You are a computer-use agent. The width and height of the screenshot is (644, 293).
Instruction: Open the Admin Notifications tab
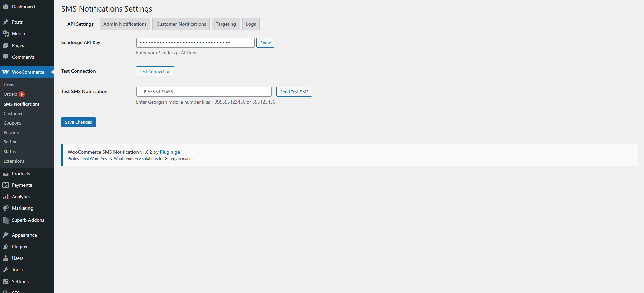click(125, 24)
